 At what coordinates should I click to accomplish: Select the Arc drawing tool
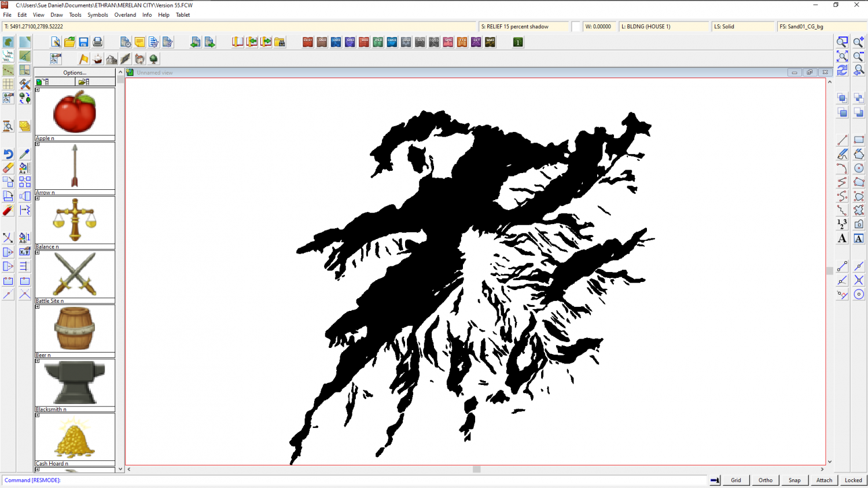pos(843,168)
